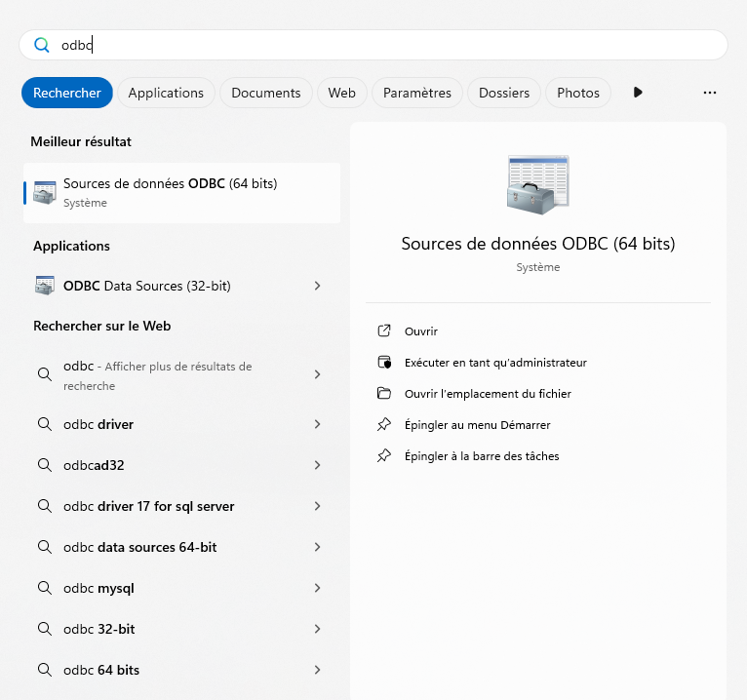The image size is (747, 700).
Task: Select Exécuter en tant qu'administrateur
Action: pyautogui.click(x=495, y=363)
